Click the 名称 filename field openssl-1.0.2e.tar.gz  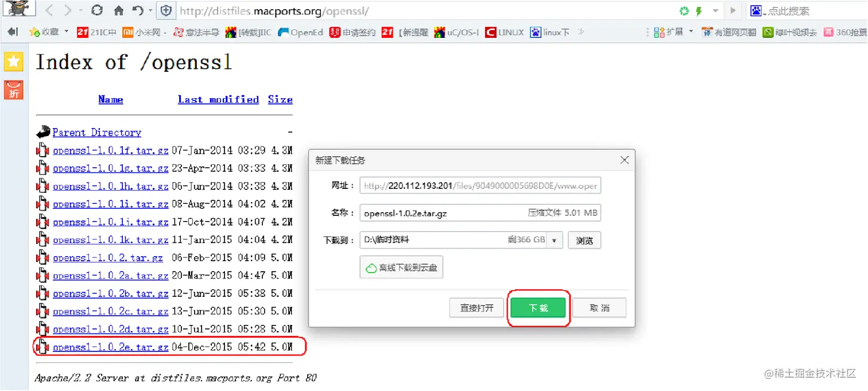pos(480,212)
